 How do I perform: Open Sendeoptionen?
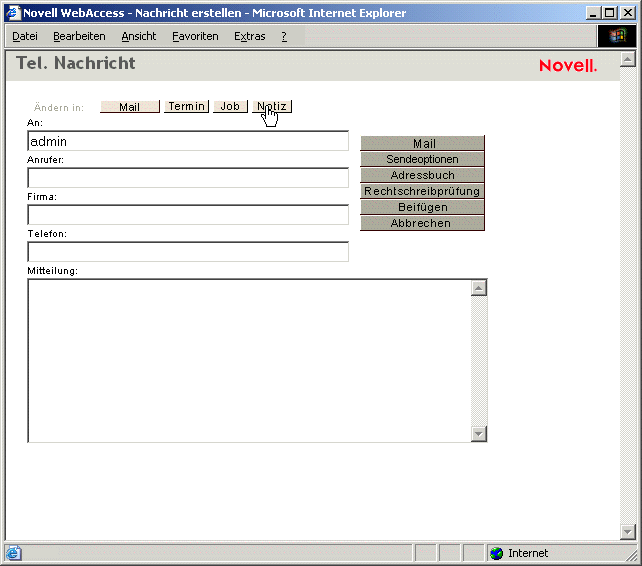click(x=423, y=159)
